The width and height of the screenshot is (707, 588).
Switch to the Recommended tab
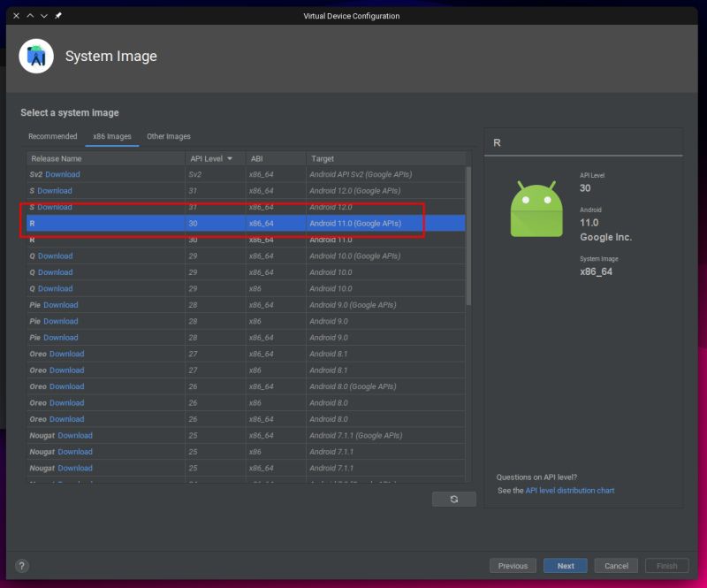[52, 136]
